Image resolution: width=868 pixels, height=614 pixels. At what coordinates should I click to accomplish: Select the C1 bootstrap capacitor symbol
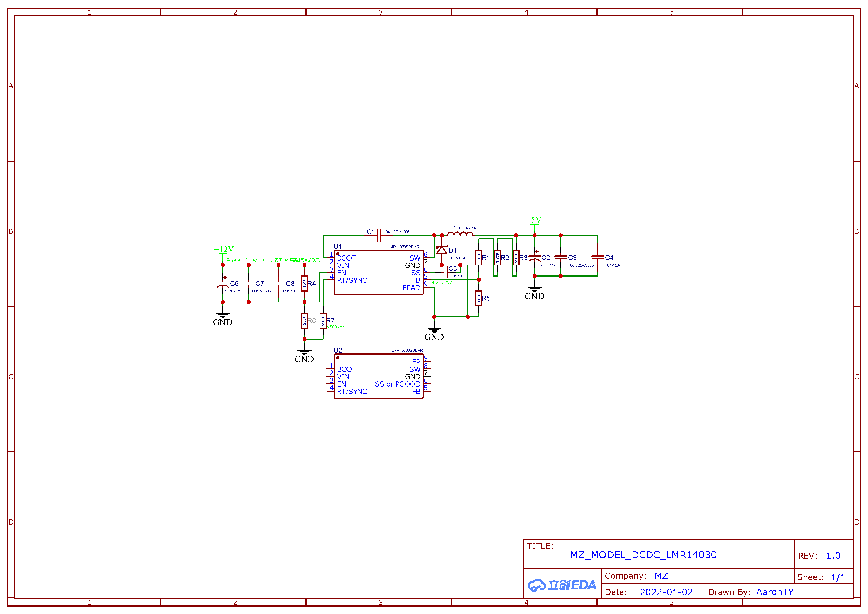click(x=378, y=235)
